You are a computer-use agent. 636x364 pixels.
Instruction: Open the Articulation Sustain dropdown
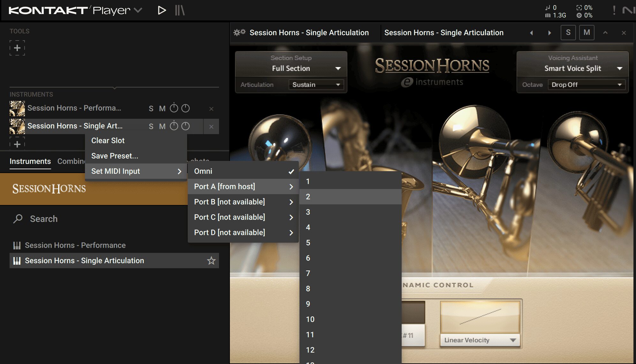tap(316, 85)
